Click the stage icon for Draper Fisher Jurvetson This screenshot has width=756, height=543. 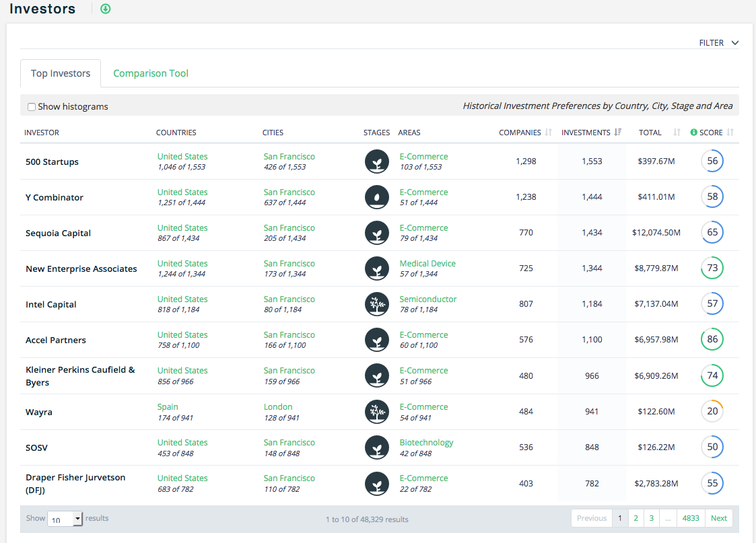tap(377, 483)
